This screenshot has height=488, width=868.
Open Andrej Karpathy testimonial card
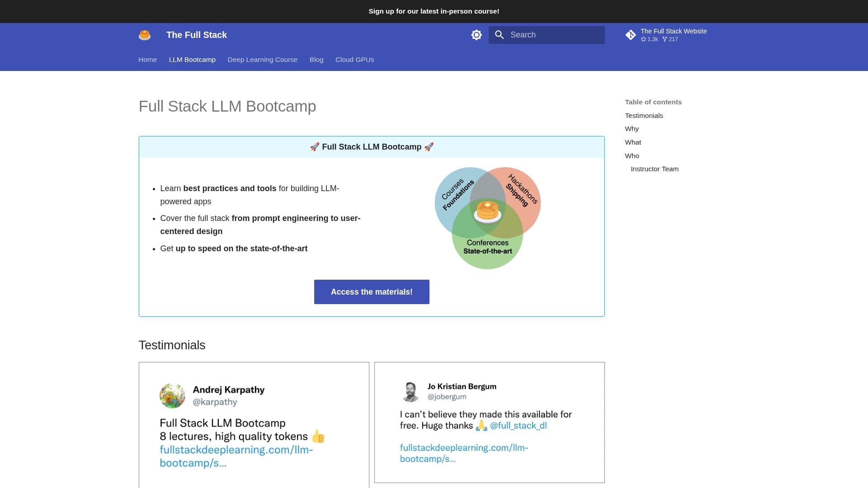click(254, 425)
